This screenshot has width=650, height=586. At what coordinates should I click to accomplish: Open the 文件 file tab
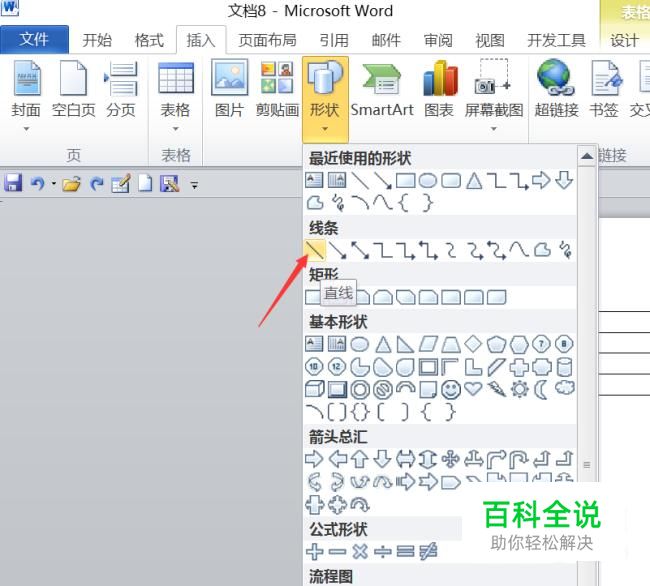(x=34, y=39)
